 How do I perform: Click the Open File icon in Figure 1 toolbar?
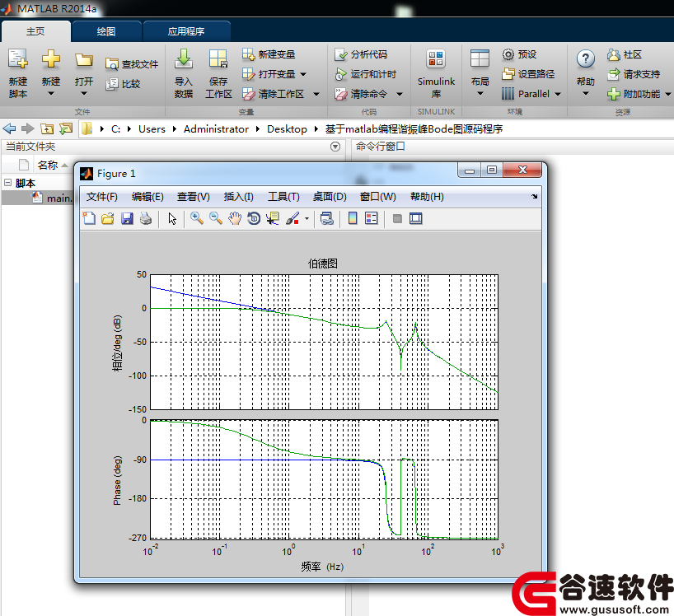(x=107, y=219)
